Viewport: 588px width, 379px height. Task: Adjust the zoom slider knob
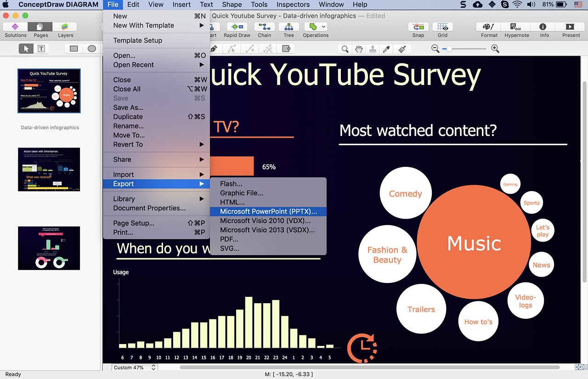coord(449,49)
